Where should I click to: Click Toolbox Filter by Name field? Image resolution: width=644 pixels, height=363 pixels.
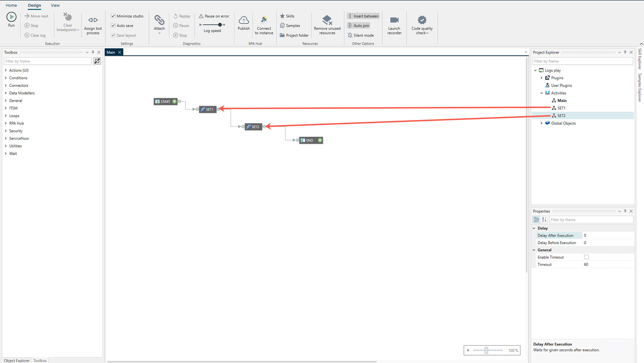pyautogui.click(x=48, y=61)
